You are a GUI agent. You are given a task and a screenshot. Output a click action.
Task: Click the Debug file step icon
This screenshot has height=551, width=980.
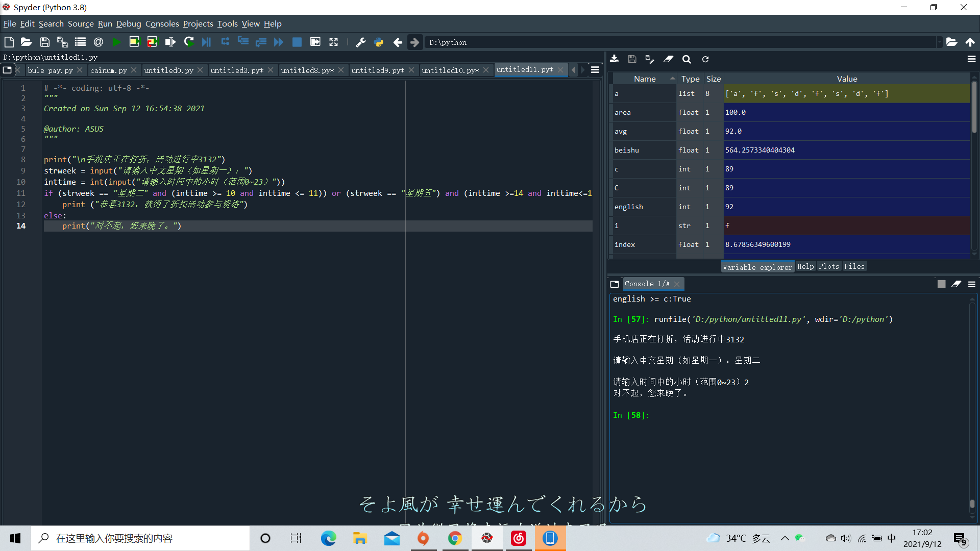click(x=206, y=42)
